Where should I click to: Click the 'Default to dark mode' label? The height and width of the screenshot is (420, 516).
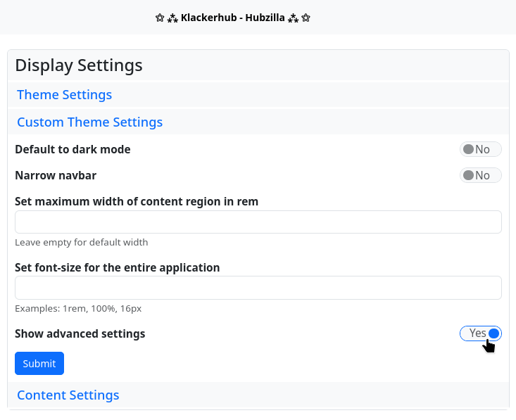coord(73,149)
